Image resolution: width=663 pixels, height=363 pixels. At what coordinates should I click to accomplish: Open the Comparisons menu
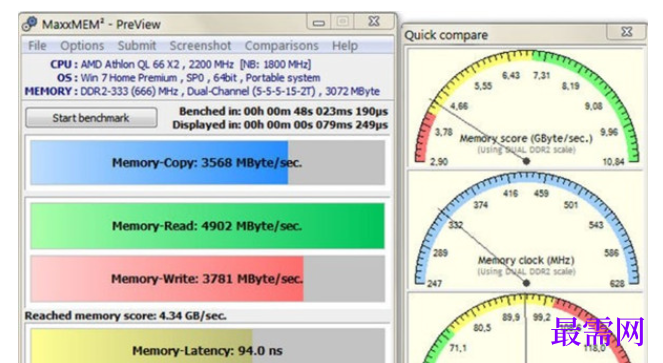281,45
